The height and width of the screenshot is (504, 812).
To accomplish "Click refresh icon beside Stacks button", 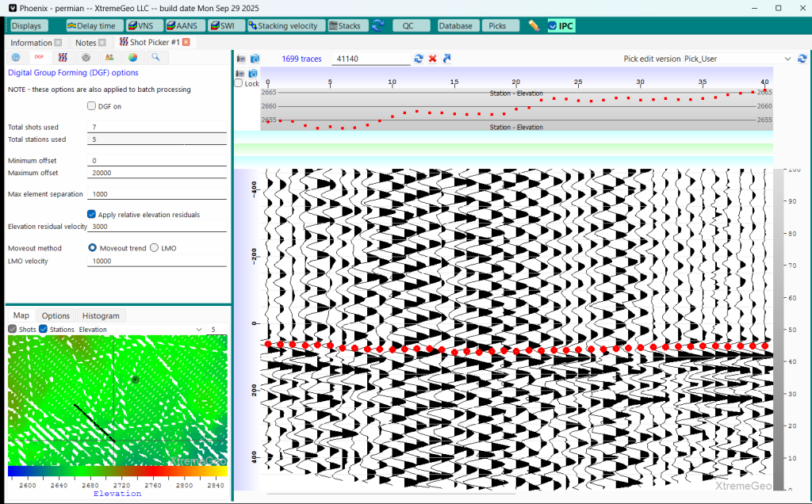I will (x=378, y=25).
